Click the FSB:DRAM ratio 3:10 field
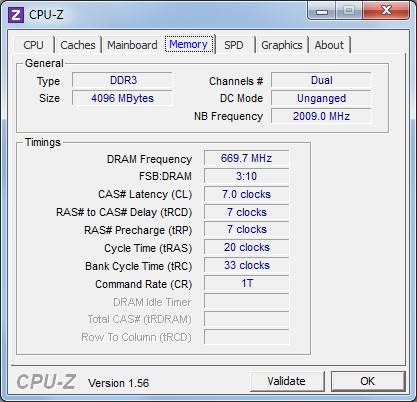The image size is (417, 402). [x=246, y=176]
